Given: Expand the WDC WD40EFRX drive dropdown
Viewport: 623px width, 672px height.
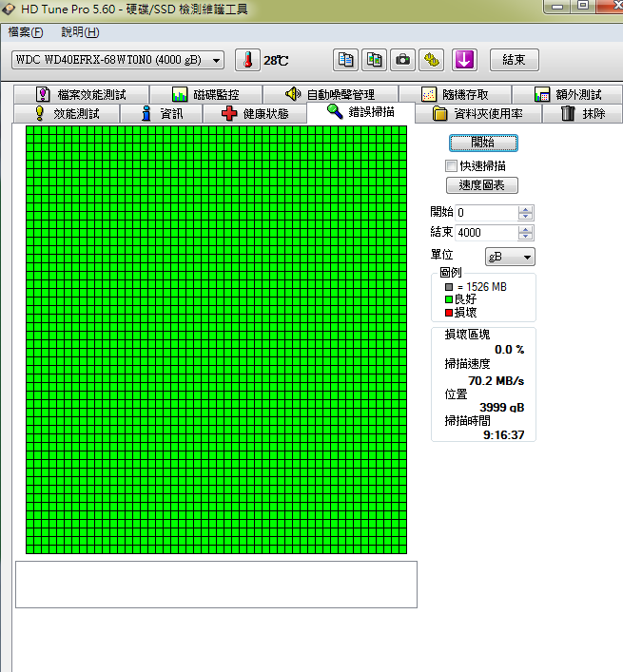Looking at the screenshot, I should 118,60.
